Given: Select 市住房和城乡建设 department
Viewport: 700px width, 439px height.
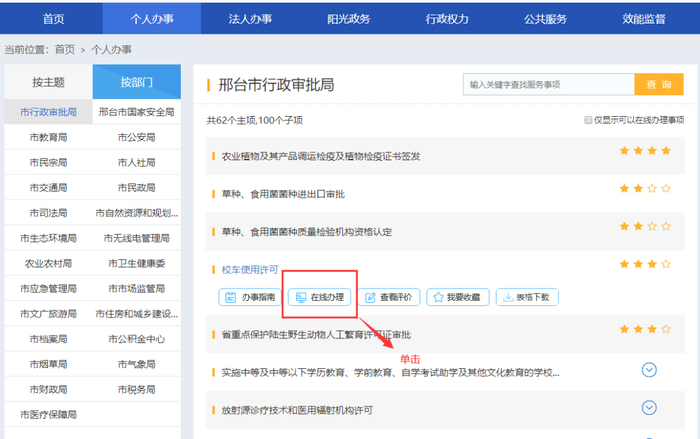Looking at the screenshot, I should 137,314.
